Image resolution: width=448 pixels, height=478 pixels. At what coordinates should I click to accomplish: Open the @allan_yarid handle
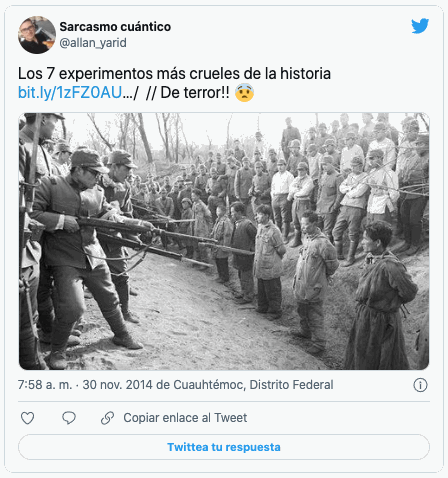tap(93, 43)
